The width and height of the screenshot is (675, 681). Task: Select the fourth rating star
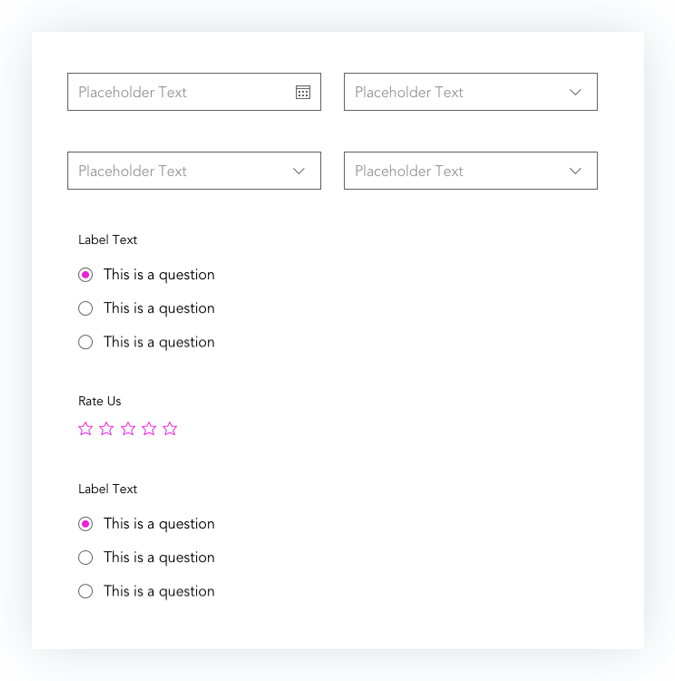click(x=149, y=429)
